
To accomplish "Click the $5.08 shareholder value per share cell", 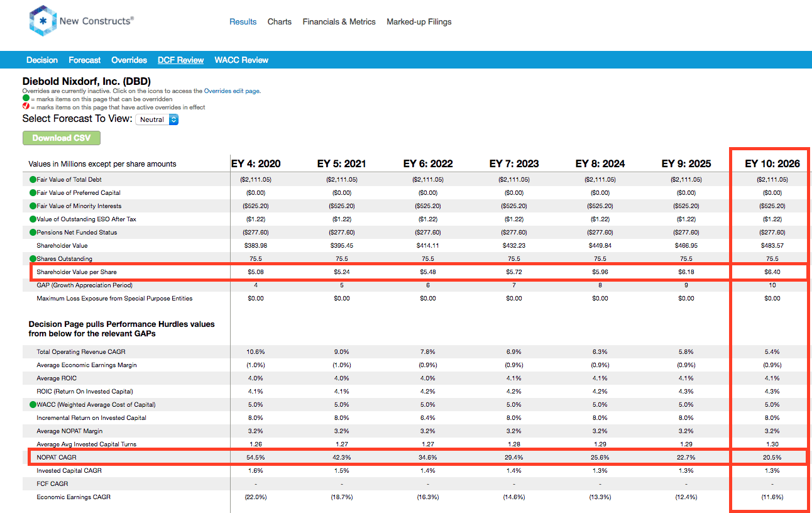I will [x=256, y=272].
